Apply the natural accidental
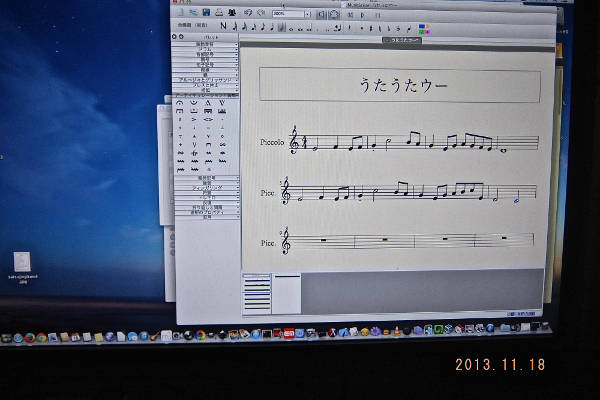Screen dimensions: 600x400 [380, 29]
